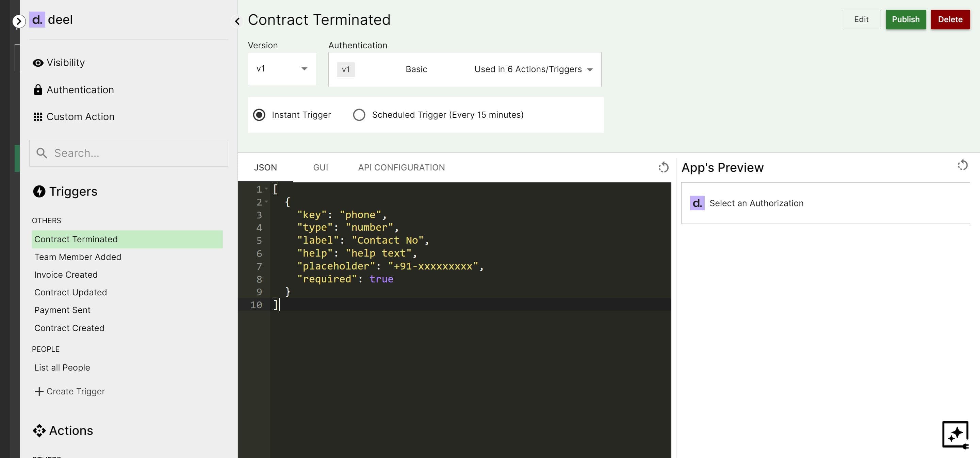Click the App's Preview heading
Viewport: 980px width, 458px height.
722,167
